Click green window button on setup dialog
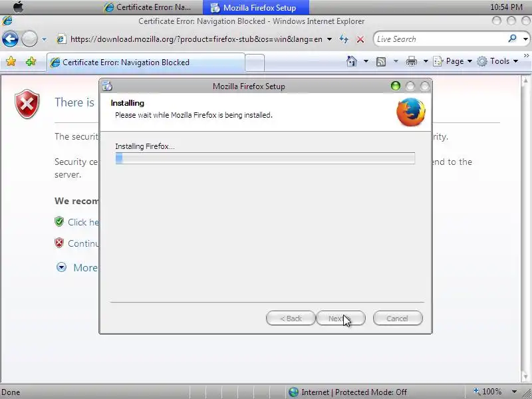The image size is (532, 399). [396, 86]
